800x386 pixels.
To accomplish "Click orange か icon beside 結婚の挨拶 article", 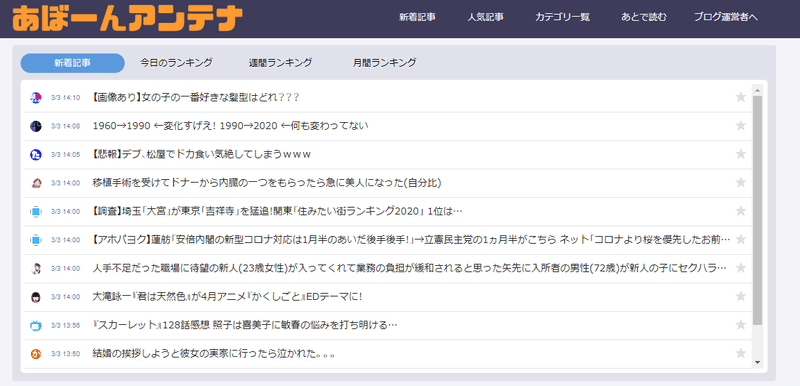I will [35, 354].
